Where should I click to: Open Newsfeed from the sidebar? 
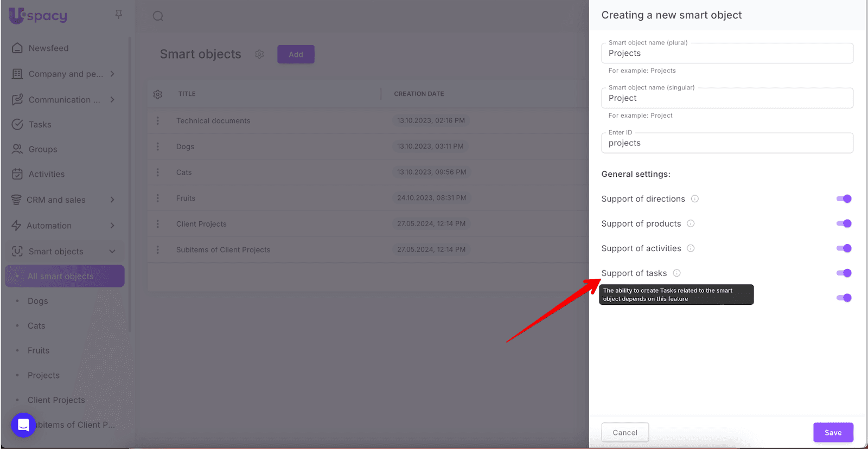pos(48,48)
